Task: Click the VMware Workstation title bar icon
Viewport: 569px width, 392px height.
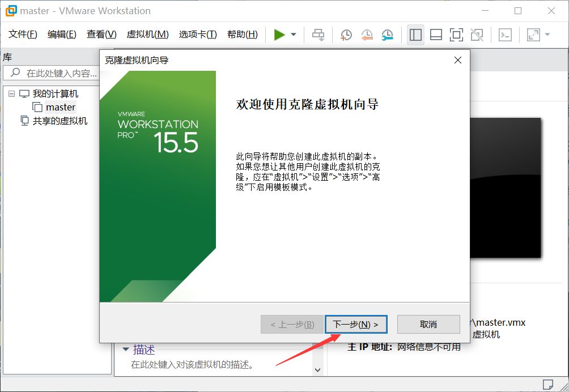Action: (11, 11)
